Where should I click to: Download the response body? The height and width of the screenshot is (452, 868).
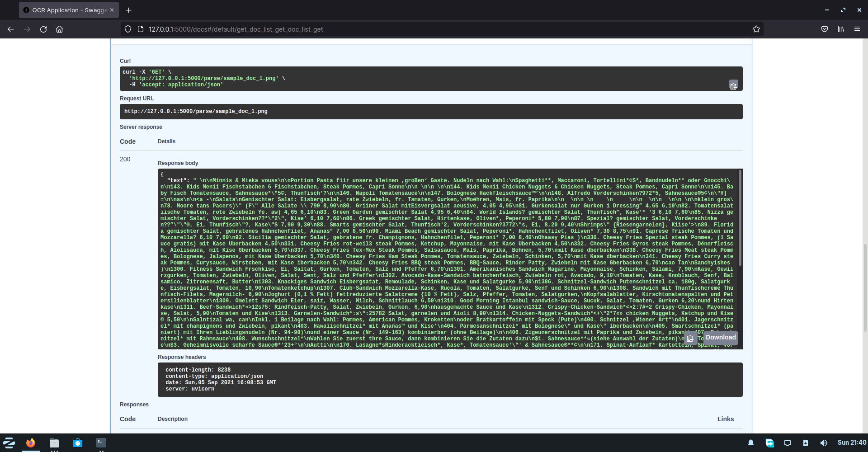721,337
